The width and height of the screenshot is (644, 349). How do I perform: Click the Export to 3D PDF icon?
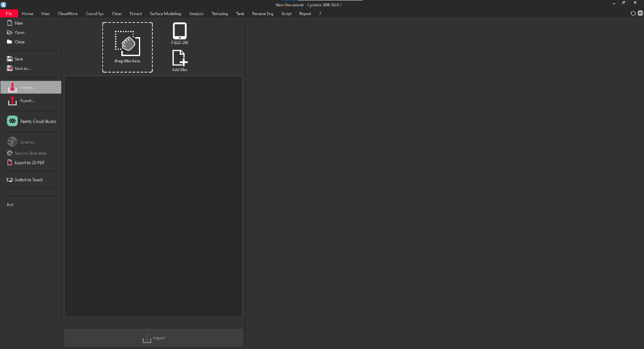[10, 162]
